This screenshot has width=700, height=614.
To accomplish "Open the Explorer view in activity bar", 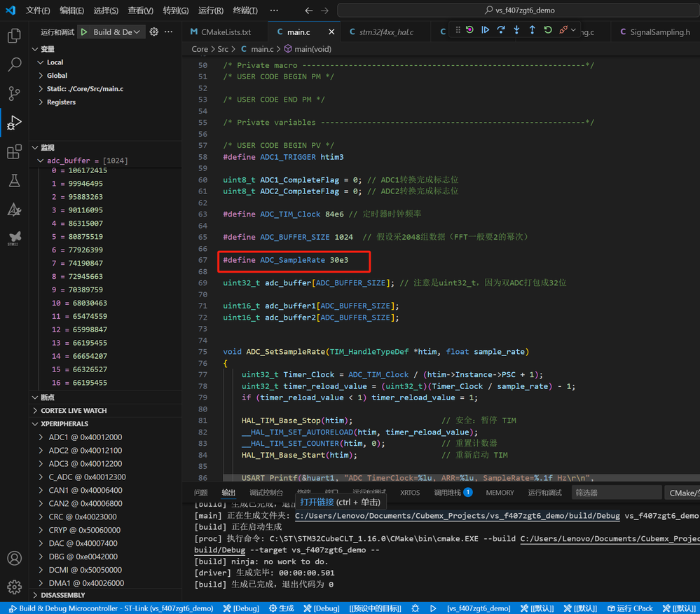I will pyautogui.click(x=14, y=36).
